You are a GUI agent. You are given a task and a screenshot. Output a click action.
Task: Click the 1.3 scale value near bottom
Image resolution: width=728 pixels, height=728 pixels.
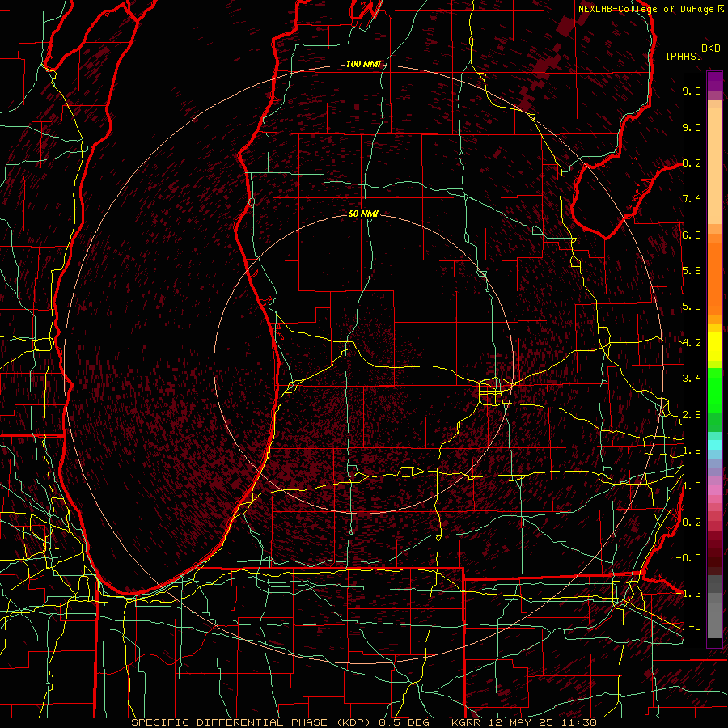click(x=692, y=594)
